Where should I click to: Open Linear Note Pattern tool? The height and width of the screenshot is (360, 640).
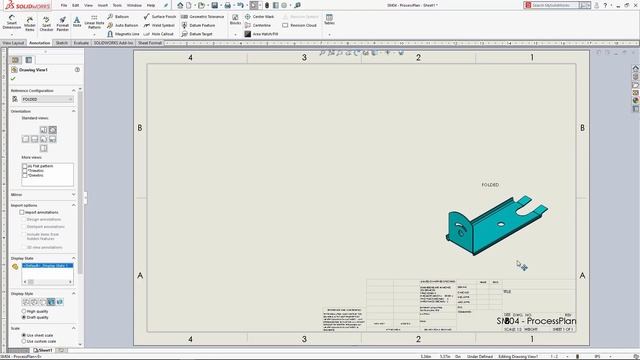tap(94, 22)
